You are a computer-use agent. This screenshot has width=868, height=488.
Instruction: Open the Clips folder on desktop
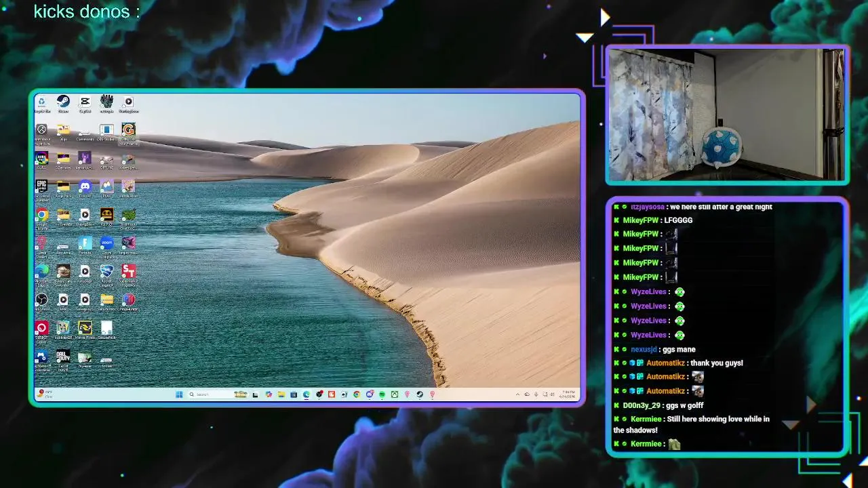[x=63, y=130]
